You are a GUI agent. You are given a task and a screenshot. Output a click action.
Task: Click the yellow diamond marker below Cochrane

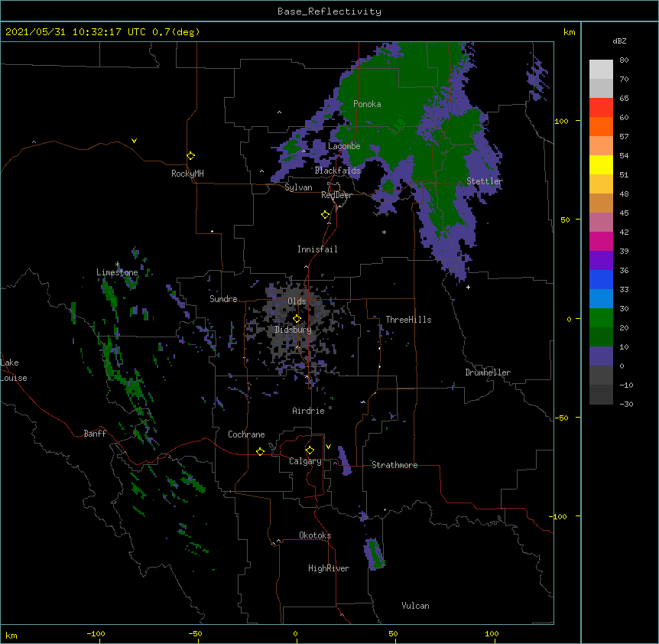pyautogui.click(x=260, y=451)
